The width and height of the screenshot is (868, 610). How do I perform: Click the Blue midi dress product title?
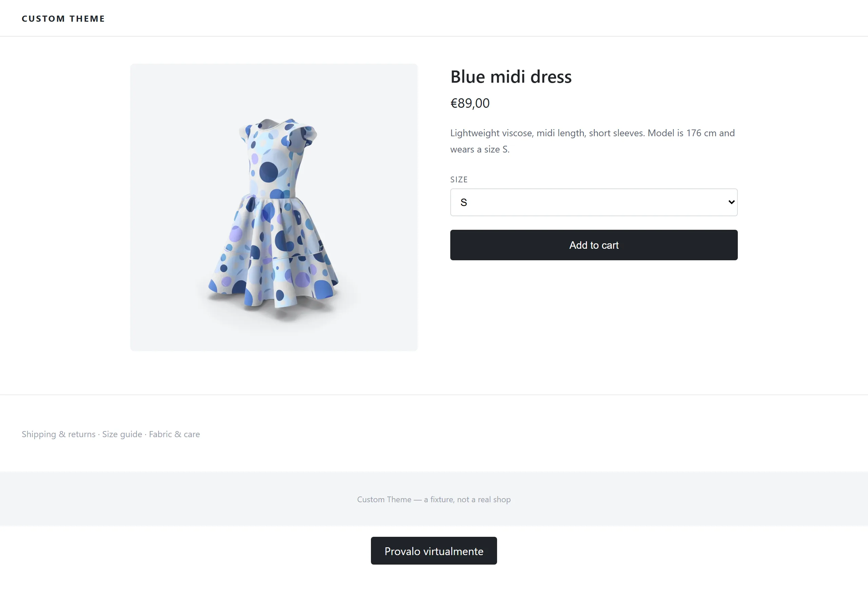(511, 77)
